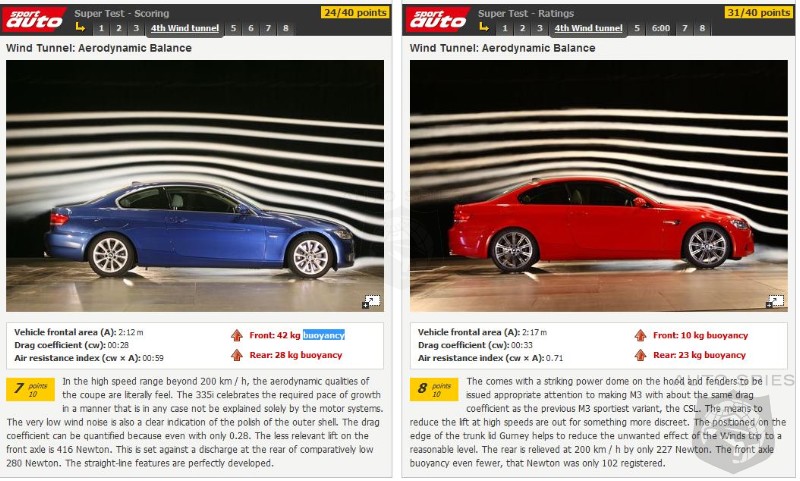Click the yellow arrow icon in right panel nav

pos(485,28)
